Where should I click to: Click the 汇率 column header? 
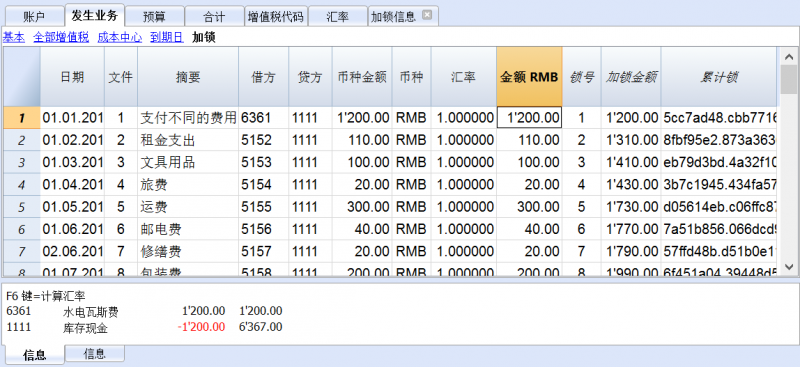tap(463, 77)
